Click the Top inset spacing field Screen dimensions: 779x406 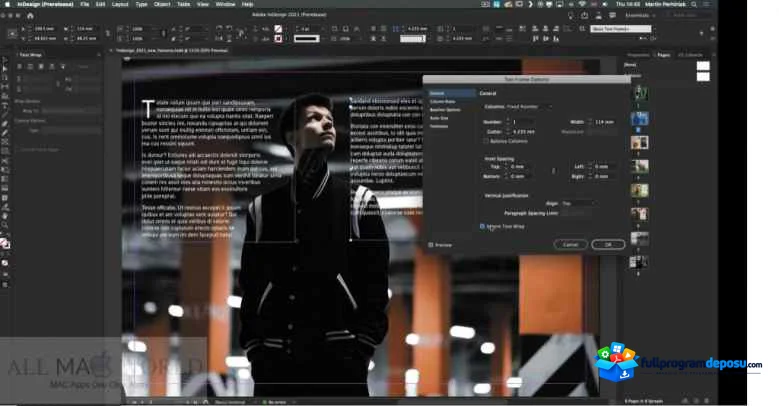[522, 166]
